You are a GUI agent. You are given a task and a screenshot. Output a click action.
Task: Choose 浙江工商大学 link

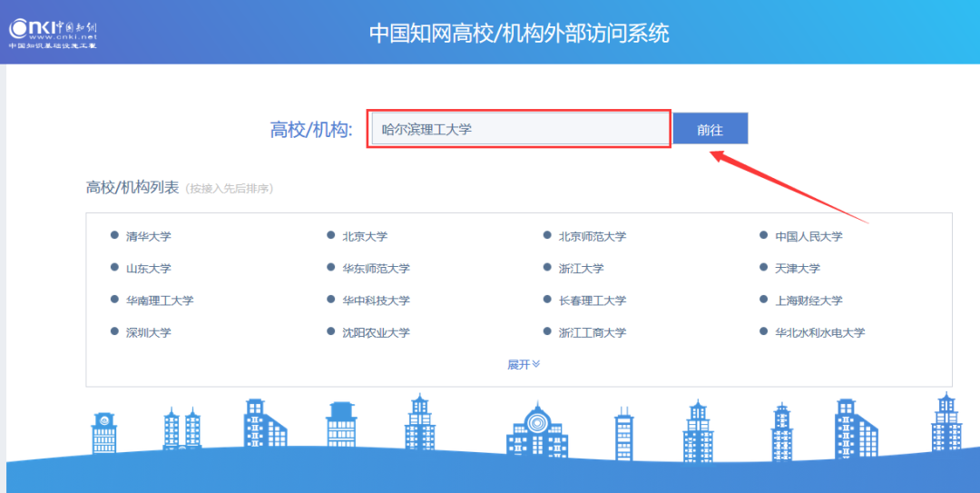[x=592, y=332]
